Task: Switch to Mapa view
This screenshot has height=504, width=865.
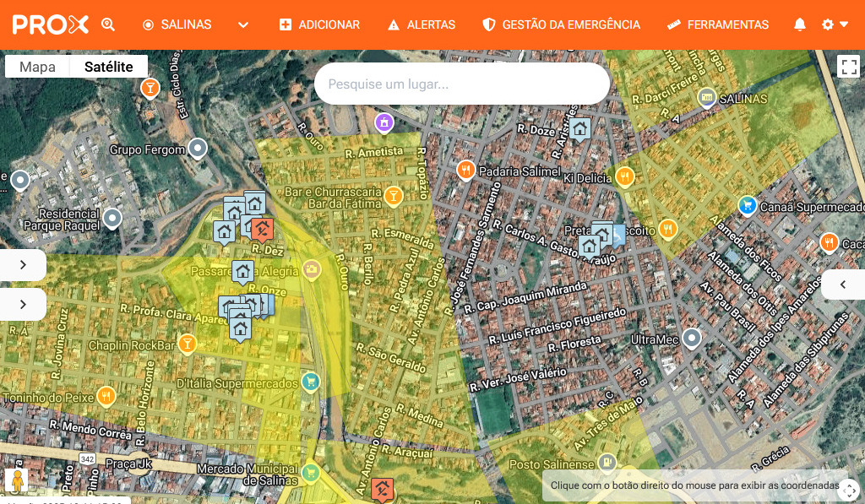Action: (37, 67)
